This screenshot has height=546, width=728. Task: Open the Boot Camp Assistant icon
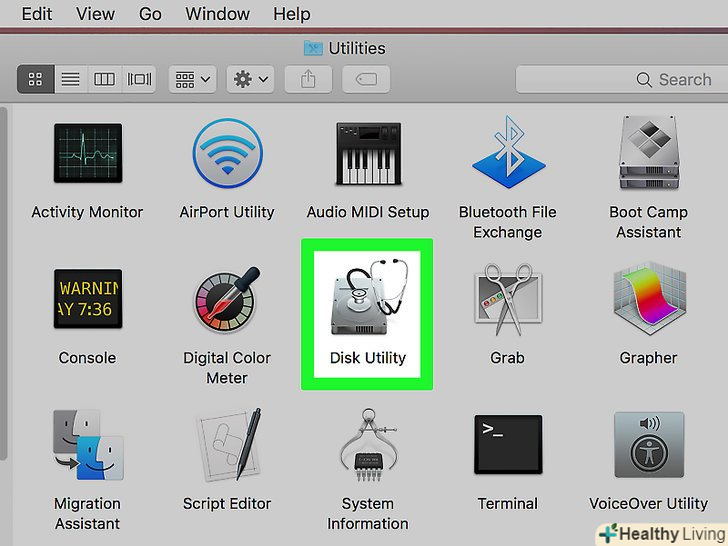[649, 153]
